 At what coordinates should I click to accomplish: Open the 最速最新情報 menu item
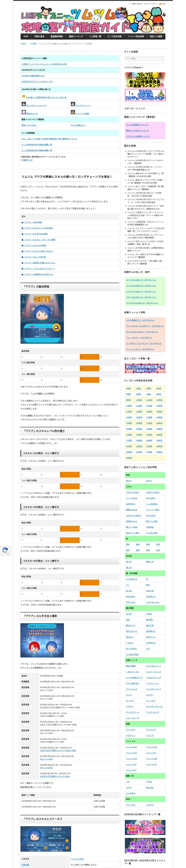click(57, 36)
